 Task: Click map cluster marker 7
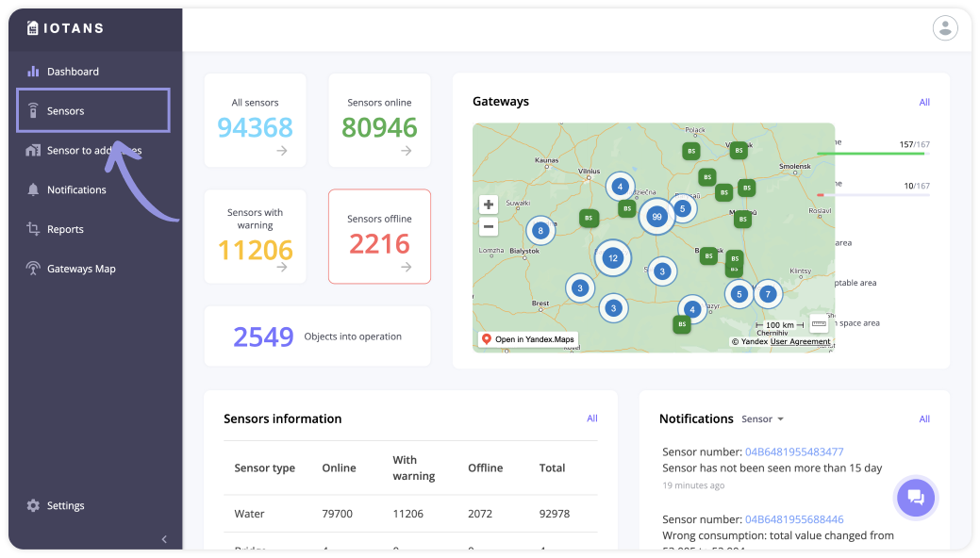768,294
